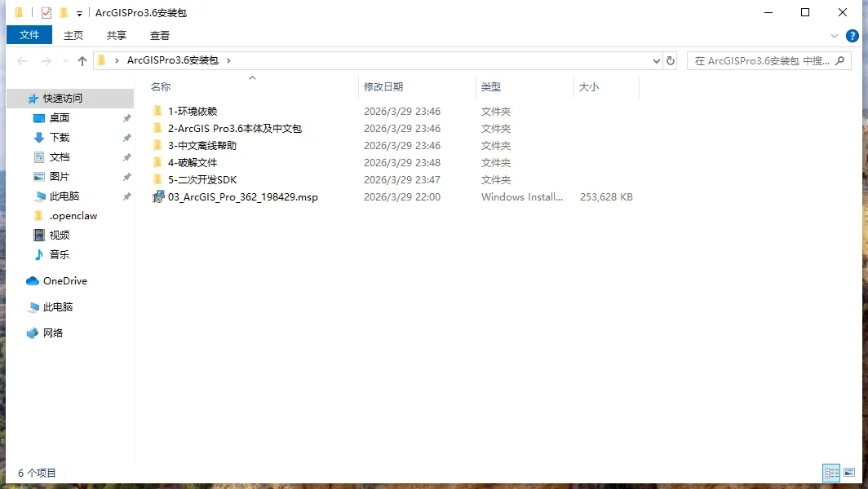Click the file name 03_ArcGIS_Pro_362_198429.msp
Image resolution: width=868 pixels, height=489 pixels.
(x=243, y=197)
